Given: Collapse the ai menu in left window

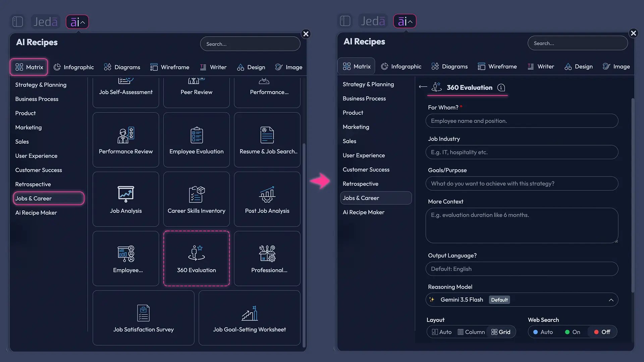Looking at the screenshot, I should coord(77,22).
